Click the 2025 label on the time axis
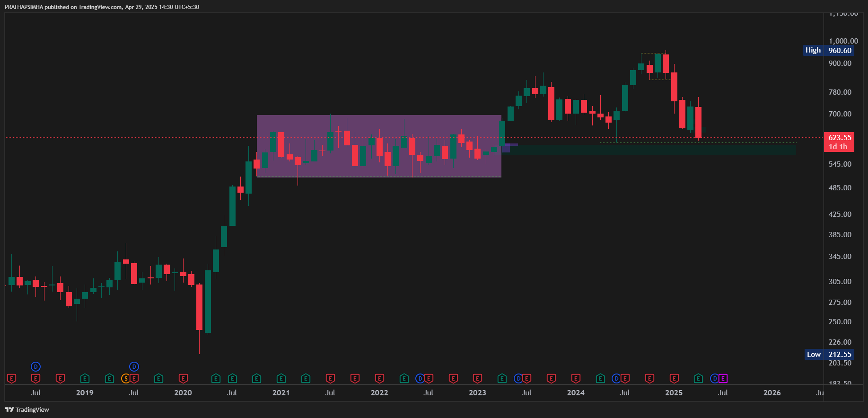868x418 pixels. pyautogui.click(x=674, y=392)
